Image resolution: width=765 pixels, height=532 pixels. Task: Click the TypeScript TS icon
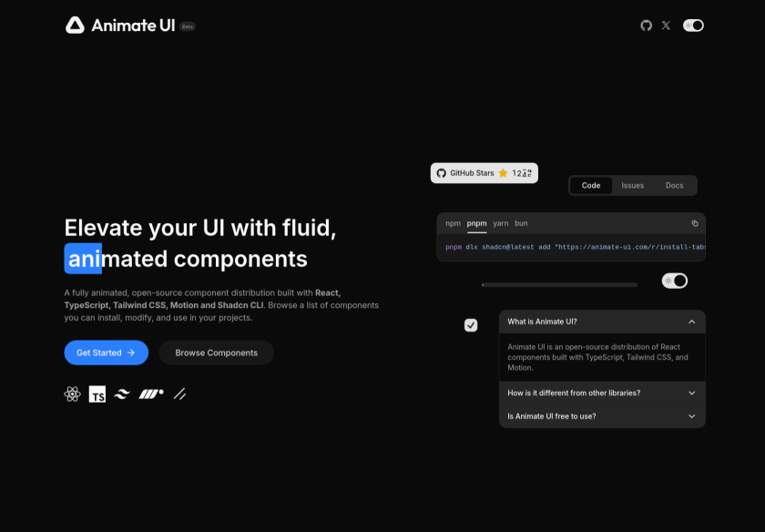point(97,394)
